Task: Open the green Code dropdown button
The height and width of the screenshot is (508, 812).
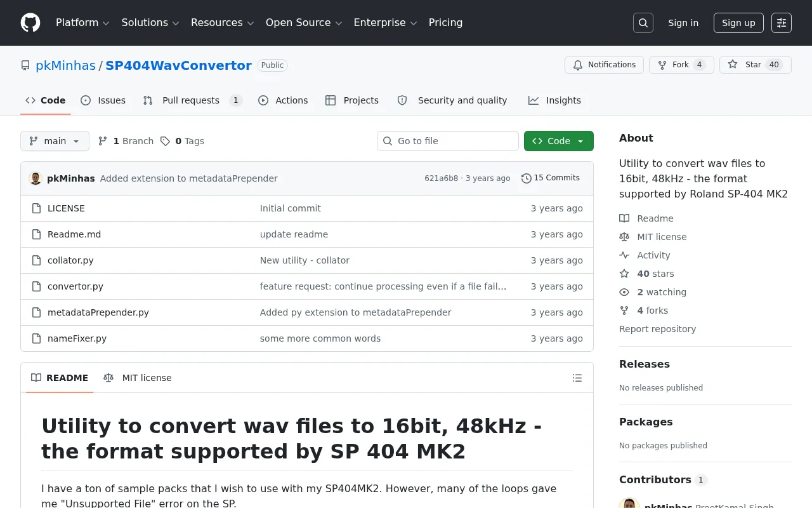Action: pos(559,141)
